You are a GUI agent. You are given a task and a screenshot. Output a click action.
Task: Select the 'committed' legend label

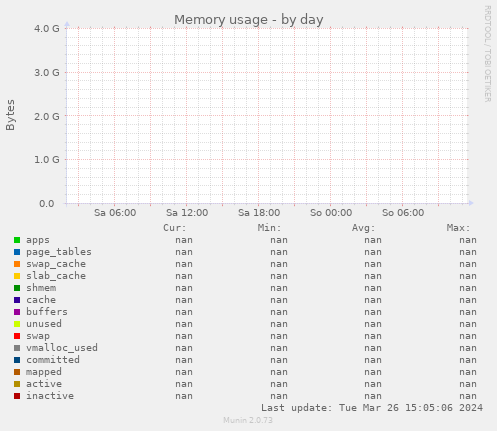(53, 360)
